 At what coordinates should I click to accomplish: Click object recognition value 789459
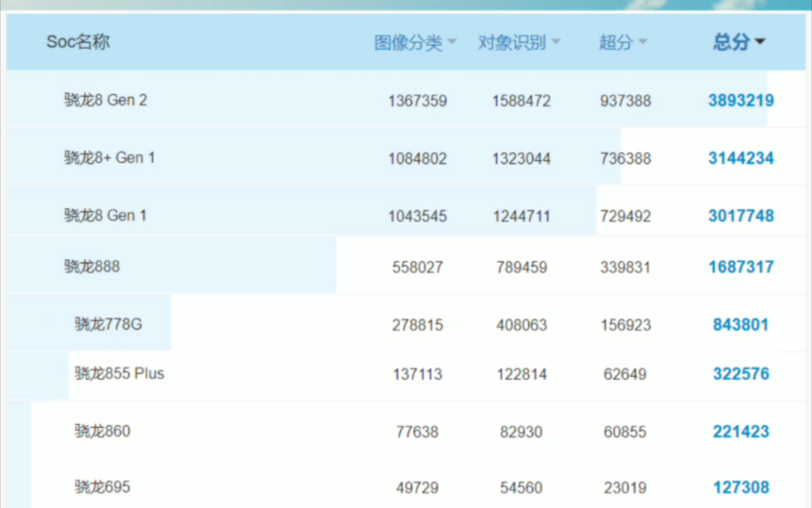coord(522,268)
